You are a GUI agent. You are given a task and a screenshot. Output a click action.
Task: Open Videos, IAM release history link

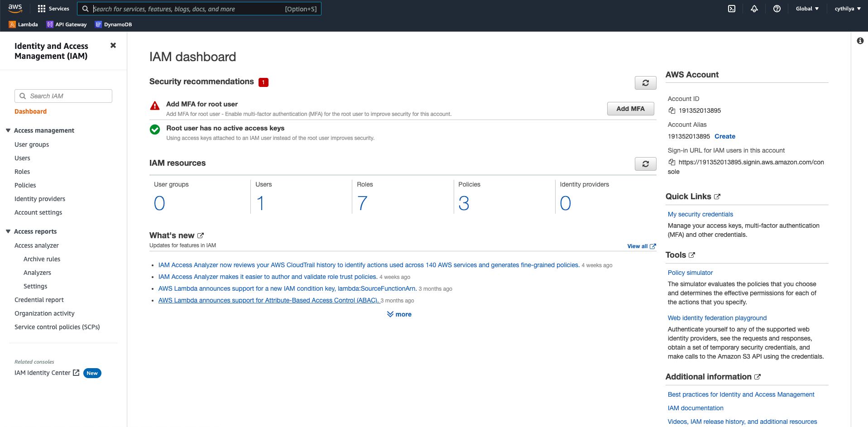pyautogui.click(x=743, y=422)
